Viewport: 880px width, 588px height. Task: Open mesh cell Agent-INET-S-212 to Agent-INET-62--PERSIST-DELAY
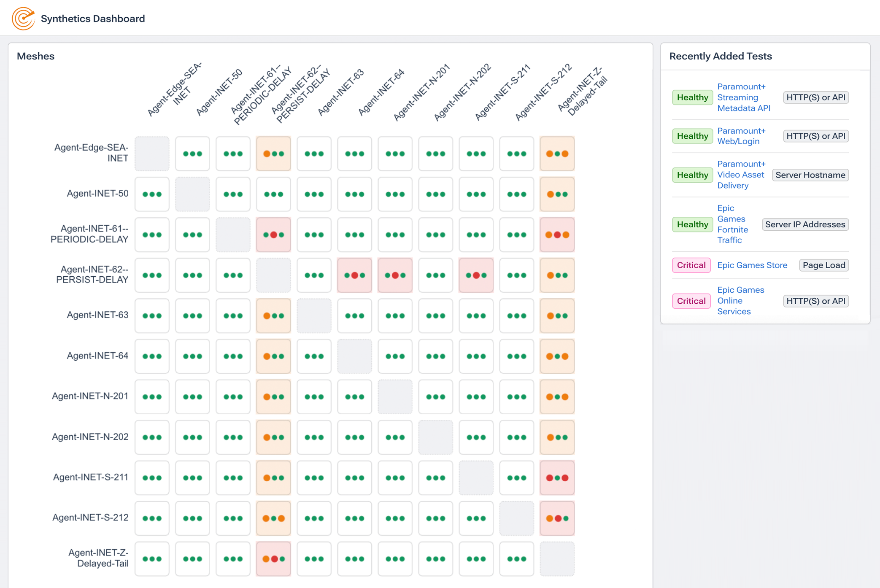(273, 518)
